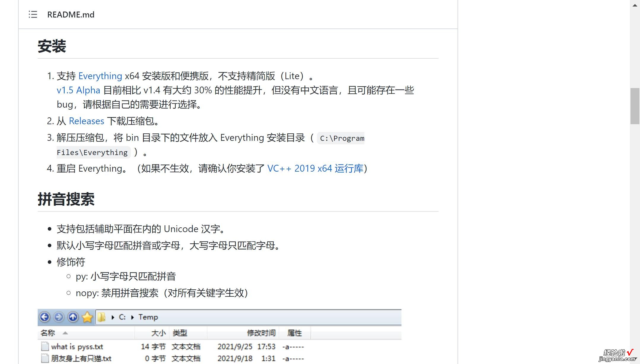Image resolution: width=640 pixels, height=364 pixels.
Task: Open the Everything link in step 1
Action: pos(100,76)
